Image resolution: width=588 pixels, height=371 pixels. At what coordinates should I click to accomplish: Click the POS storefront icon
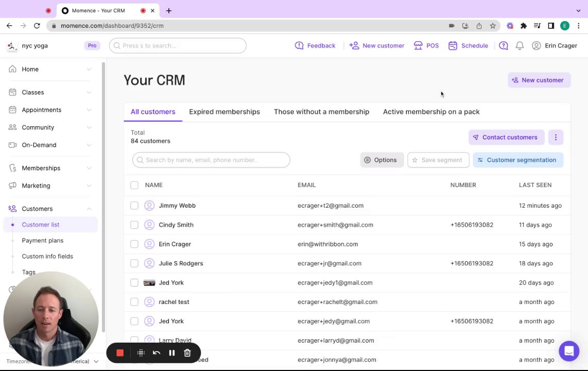pos(418,45)
